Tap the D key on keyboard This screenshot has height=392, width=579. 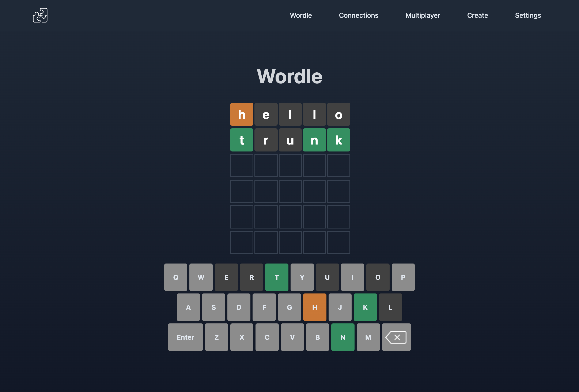[x=239, y=307]
